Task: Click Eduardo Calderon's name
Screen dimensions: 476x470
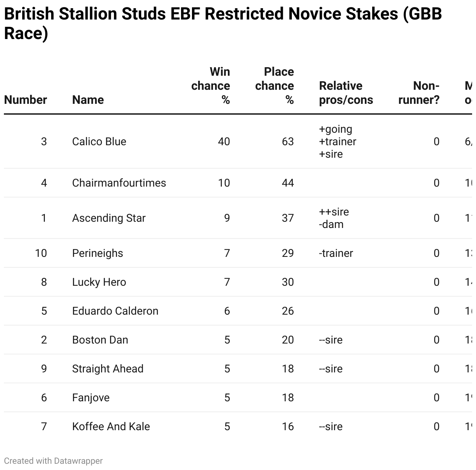Action: 115,311
